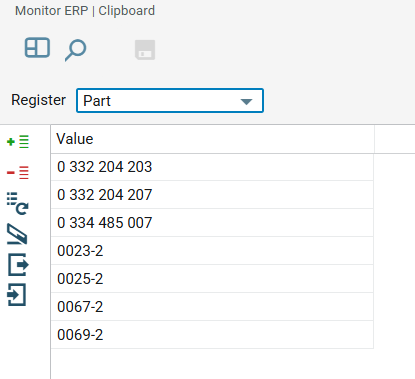Select row 0023-2
415x379 pixels.
[212, 251]
